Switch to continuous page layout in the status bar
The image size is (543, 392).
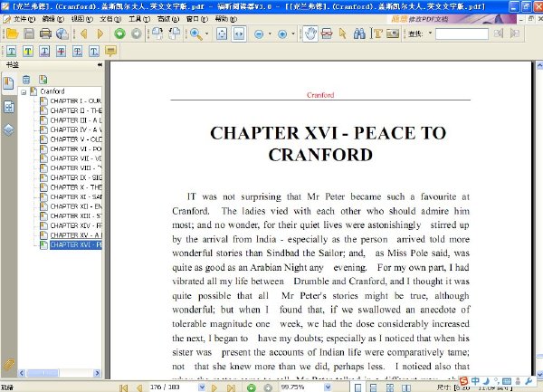[x=373, y=387]
